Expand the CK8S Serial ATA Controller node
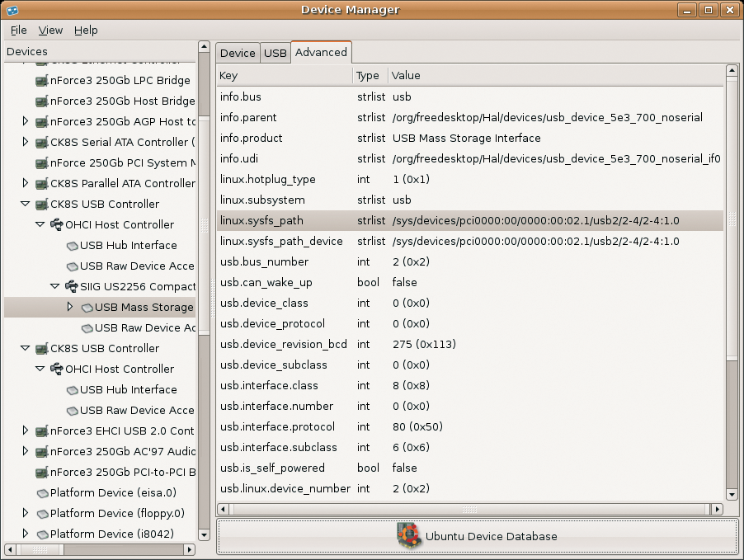 pyautogui.click(x=26, y=142)
